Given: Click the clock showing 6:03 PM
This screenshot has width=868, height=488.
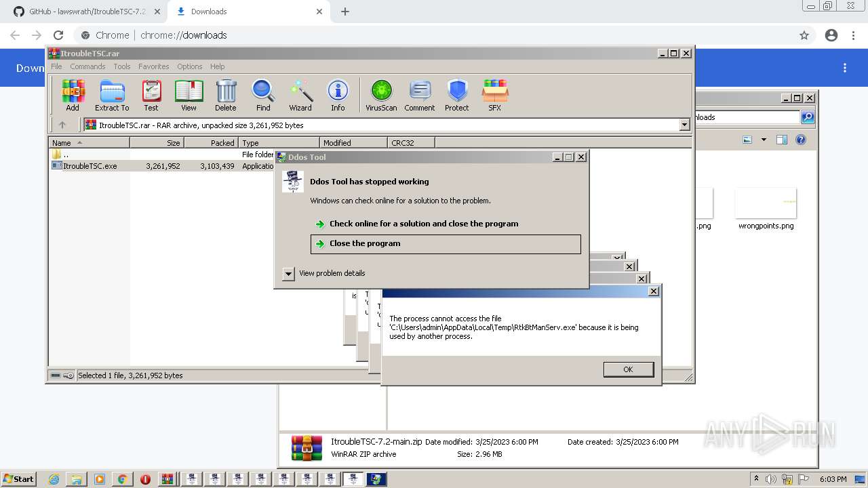Looking at the screenshot, I should click(x=833, y=479).
